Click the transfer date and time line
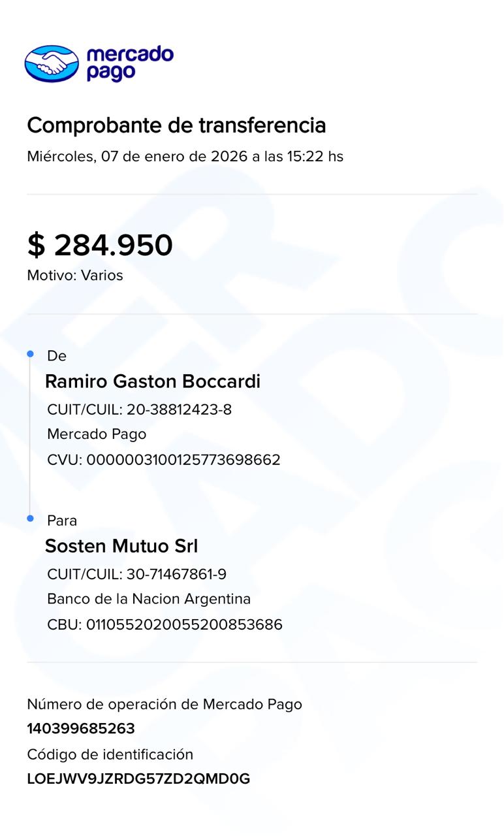Image resolution: width=504 pixels, height=836 pixels. click(x=185, y=157)
